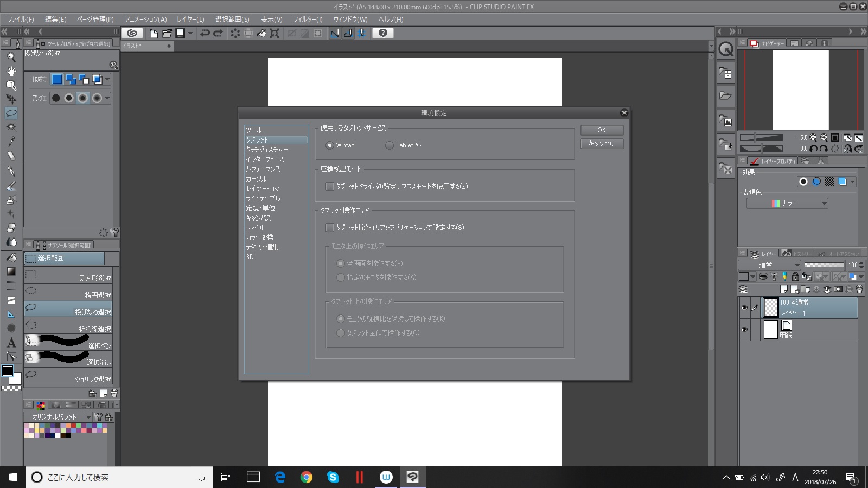Enable mouse mode in tablet driver checkbox
Viewport: 868px width, 488px height.
pos(329,187)
